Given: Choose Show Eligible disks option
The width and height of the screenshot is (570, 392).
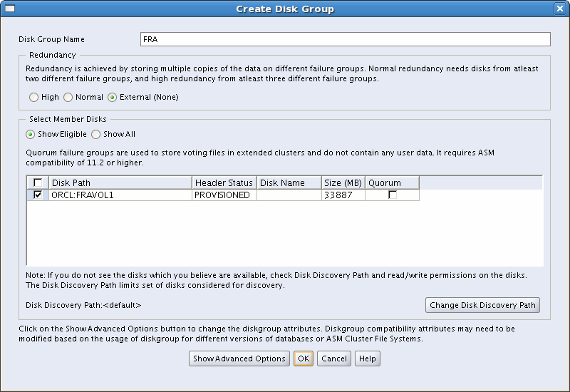Looking at the screenshot, I should [31, 134].
